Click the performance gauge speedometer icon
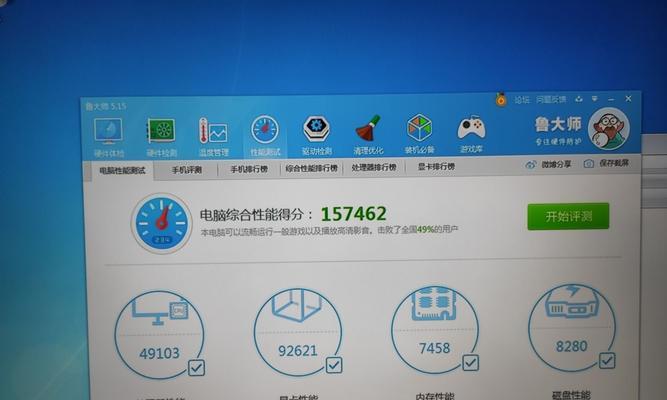This screenshot has height=400, width=667. click(x=161, y=223)
